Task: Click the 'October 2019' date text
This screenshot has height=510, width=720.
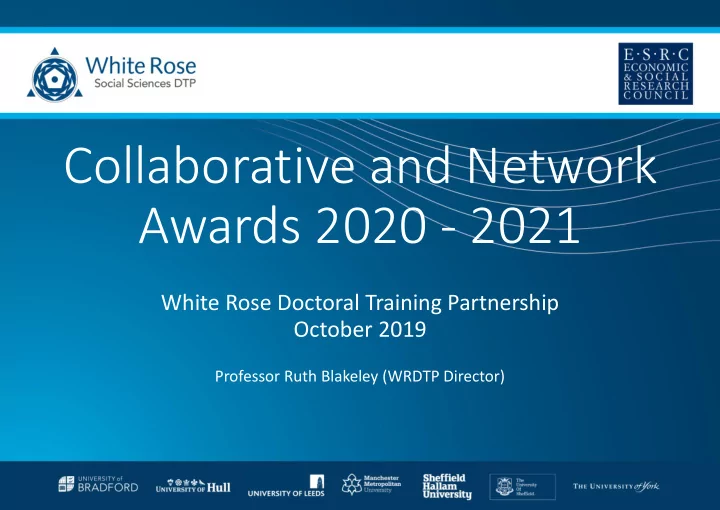Action: tap(360, 330)
